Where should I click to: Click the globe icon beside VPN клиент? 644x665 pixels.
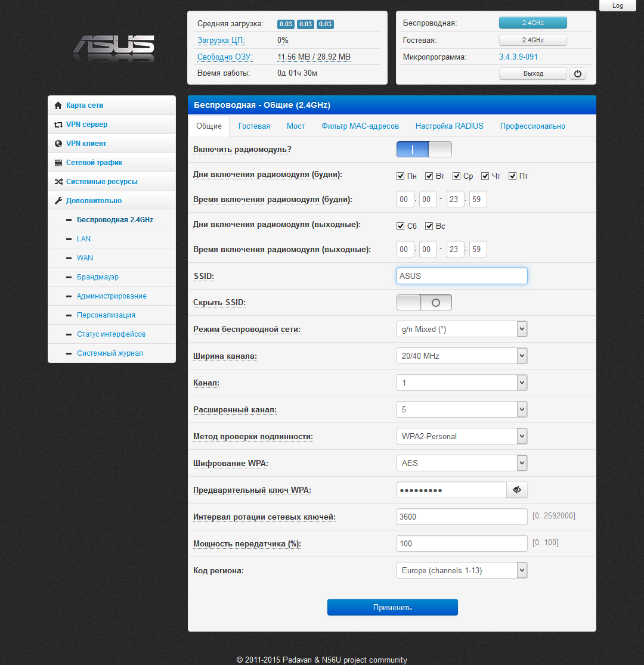tap(58, 144)
